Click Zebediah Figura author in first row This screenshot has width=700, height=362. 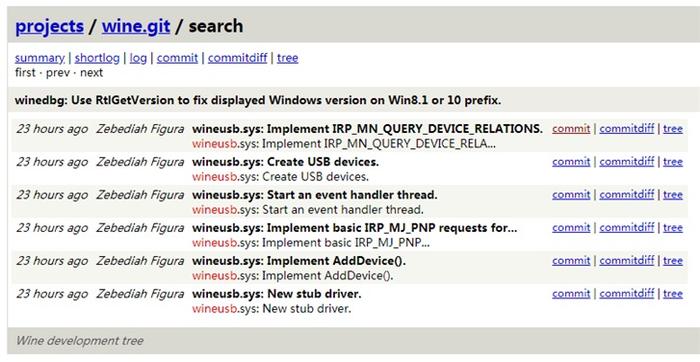coord(140,129)
